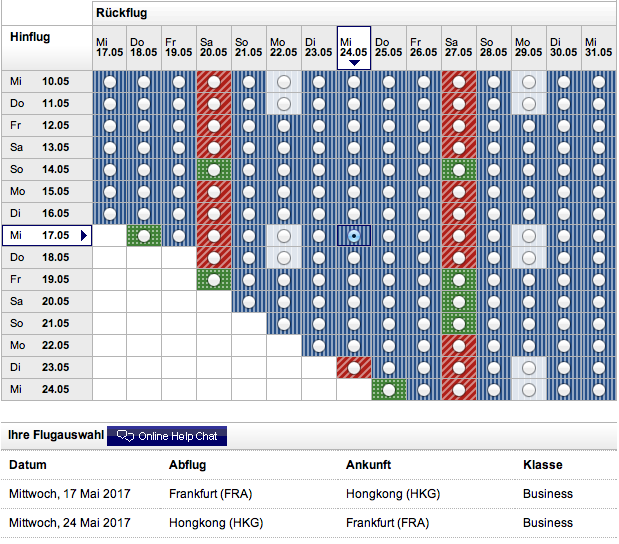
Task: Click return column header Mi 17.05
Action: pyautogui.click(x=109, y=47)
